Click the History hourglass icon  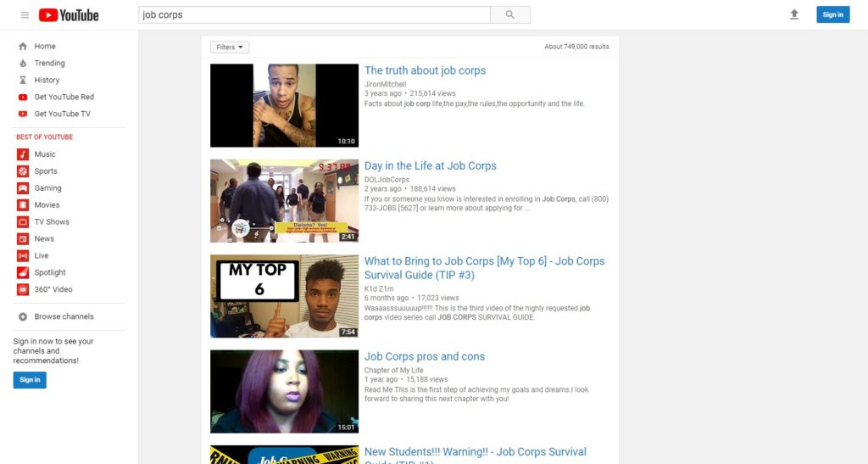coord(23,81)
